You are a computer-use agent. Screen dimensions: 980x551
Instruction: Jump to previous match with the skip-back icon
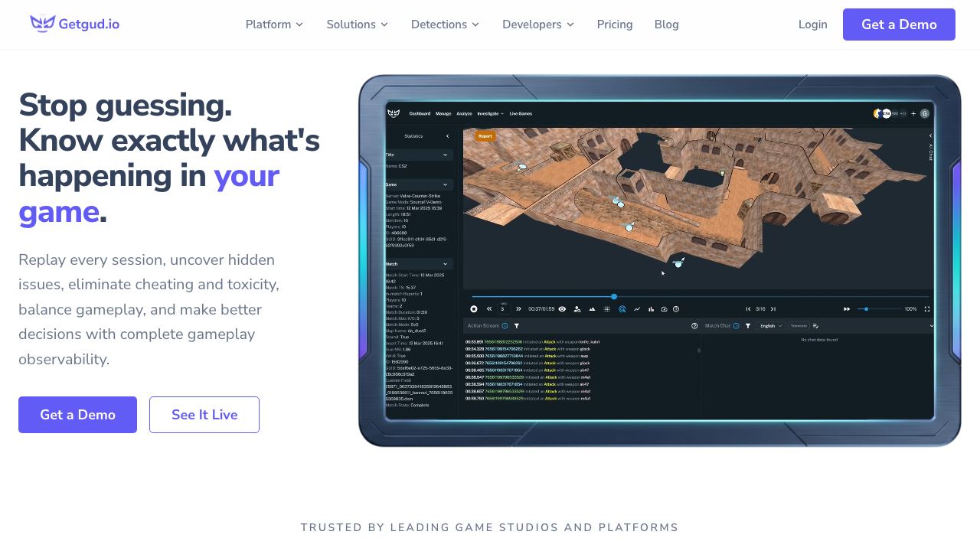[748, 309]
